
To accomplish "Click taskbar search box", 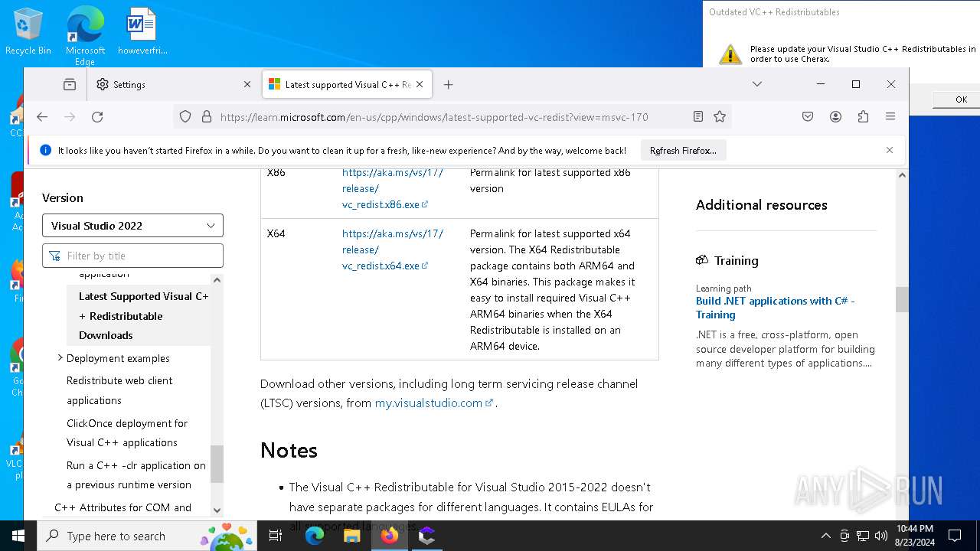I will pyautogui.click(x=147, y=536).
